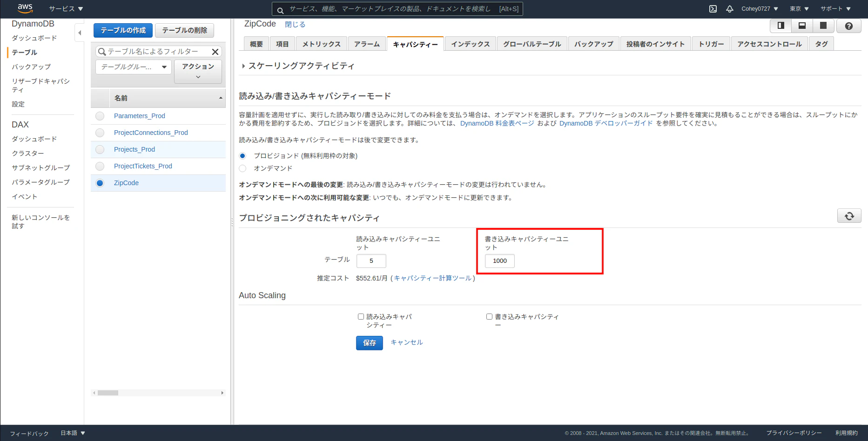Click the テーブルの削除 button
The height and width of the screenshot is (441, 868).
click(x=185, y=31)
